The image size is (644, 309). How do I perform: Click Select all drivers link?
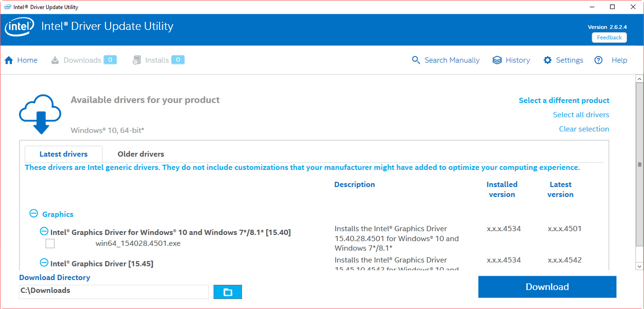click(x=581, y=115)
